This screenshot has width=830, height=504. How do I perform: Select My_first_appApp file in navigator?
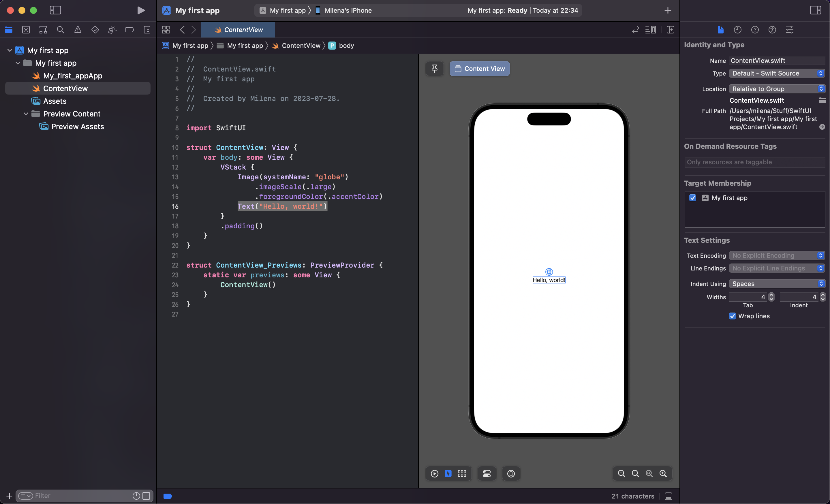click(x=72, y=76)
